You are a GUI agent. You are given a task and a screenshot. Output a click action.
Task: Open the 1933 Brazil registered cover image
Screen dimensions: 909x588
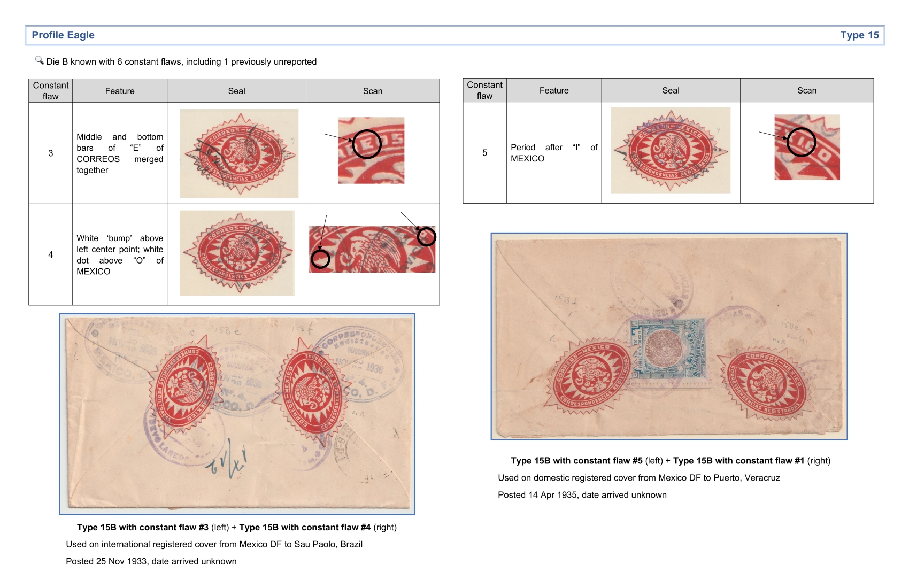[237, 414]
